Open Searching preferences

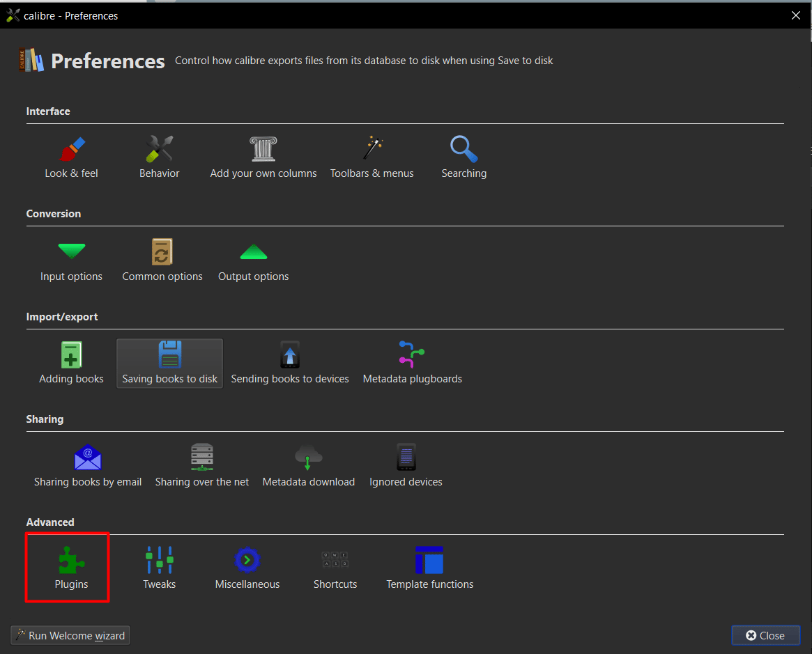point(464,157)
